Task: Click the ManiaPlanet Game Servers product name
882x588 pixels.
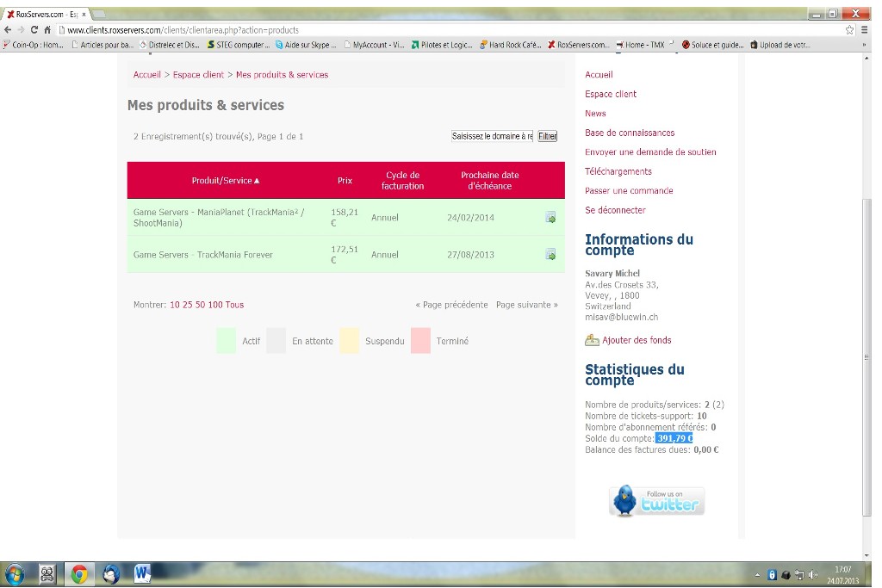Action: [219, 218]
